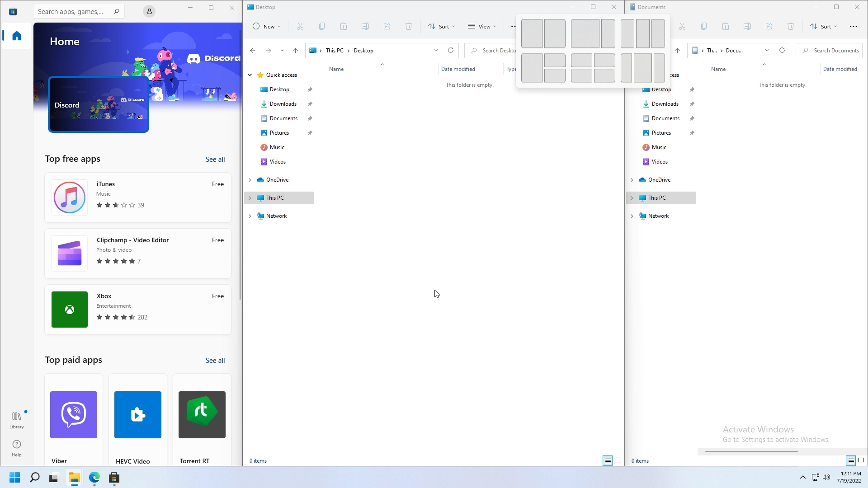Viewport: 868px width, 488px height.
Task: Expand OneDrive in Desktop window tree
Action: coord(250,180)
